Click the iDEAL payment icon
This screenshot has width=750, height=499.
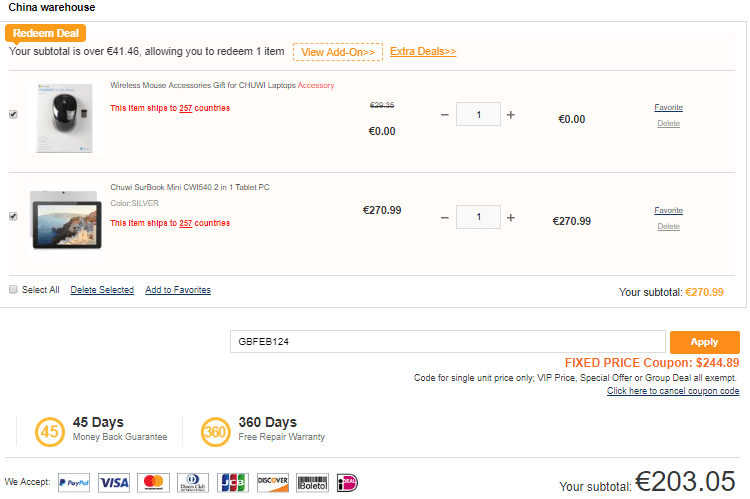coord(347,482)
